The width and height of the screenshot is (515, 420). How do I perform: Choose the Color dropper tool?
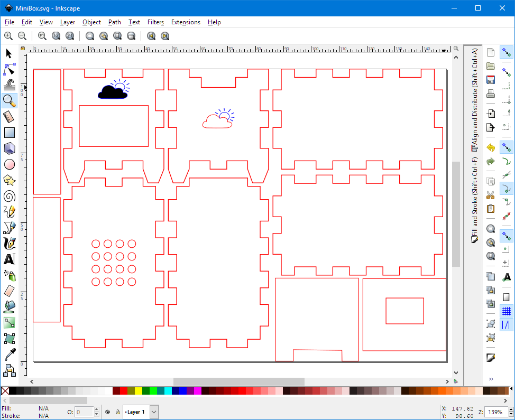[9, 354]
